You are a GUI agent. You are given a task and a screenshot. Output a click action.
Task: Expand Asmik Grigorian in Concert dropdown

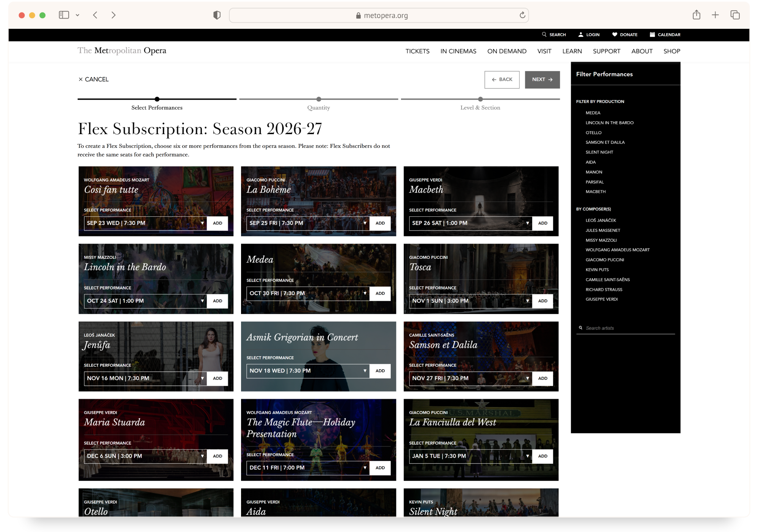tap(308, 371)
